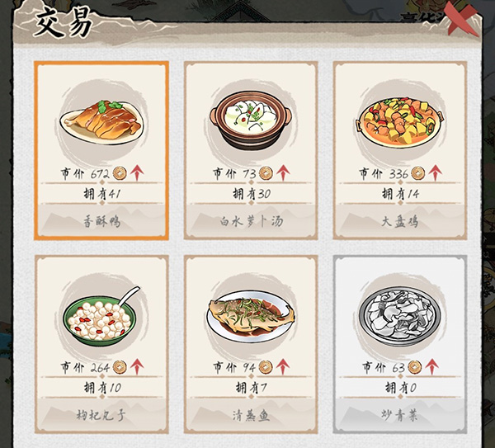Click the red up arrow for 清蒸鱼
This screenshot has height=448, width=495.
[x=283, y=366]
